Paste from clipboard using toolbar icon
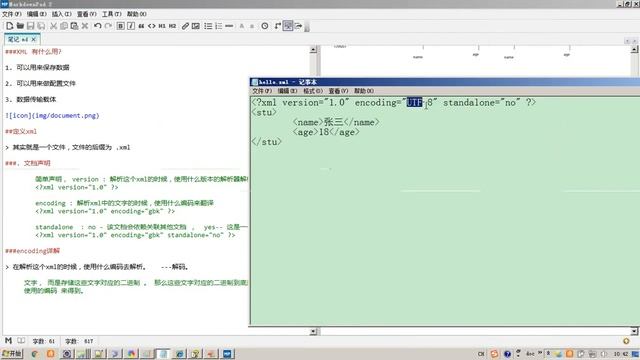The width and height of the screenshot is (640, 360). point(74,26)
